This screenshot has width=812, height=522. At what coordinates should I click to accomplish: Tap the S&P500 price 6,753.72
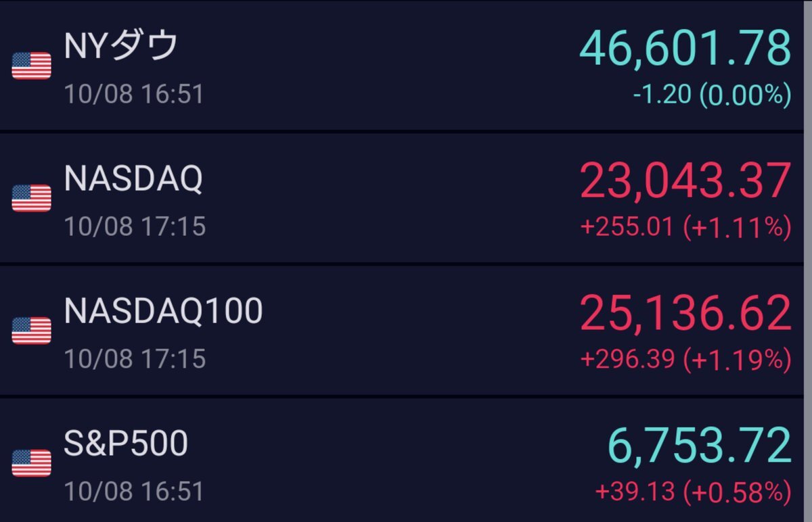pyautogui.click(x=699, y=446)
